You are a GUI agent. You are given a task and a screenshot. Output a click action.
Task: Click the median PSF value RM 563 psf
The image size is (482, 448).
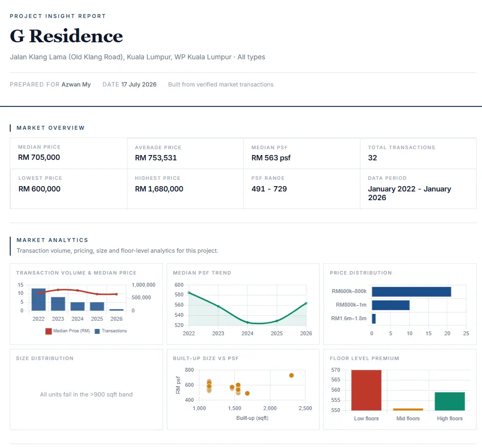tap(271, 158)
